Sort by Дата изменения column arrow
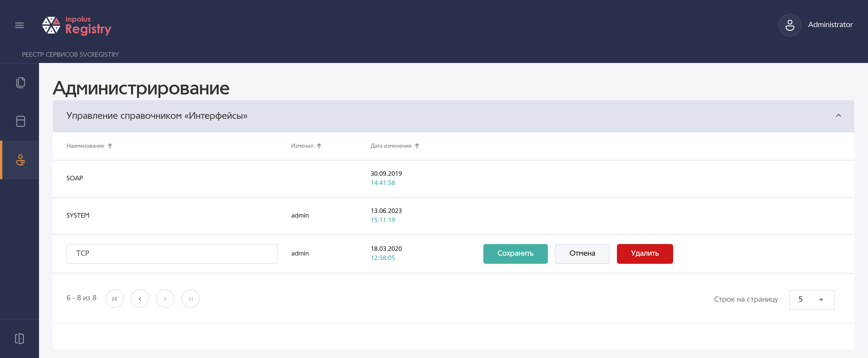868x358 pixels. [x=417, y=146]
